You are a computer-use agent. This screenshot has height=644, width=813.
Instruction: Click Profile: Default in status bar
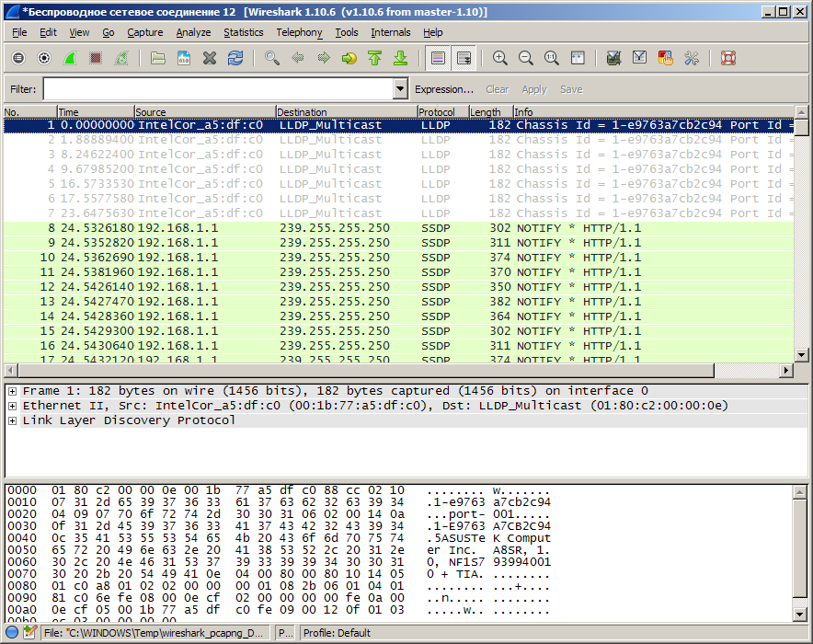(337, 633)
